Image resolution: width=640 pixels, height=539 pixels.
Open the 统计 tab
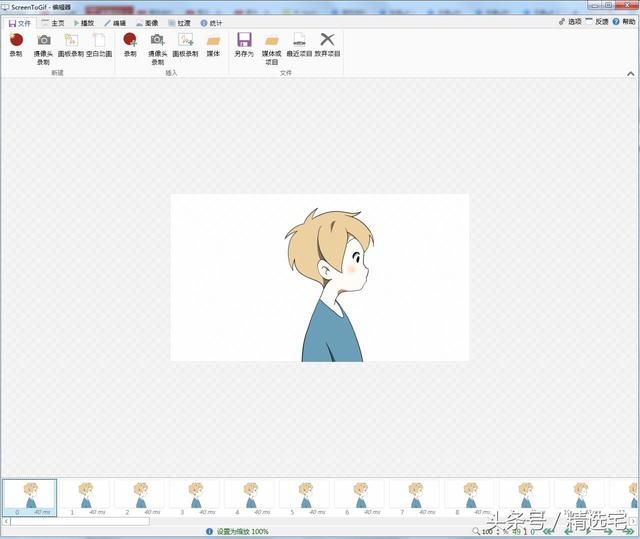pos(211,23)
